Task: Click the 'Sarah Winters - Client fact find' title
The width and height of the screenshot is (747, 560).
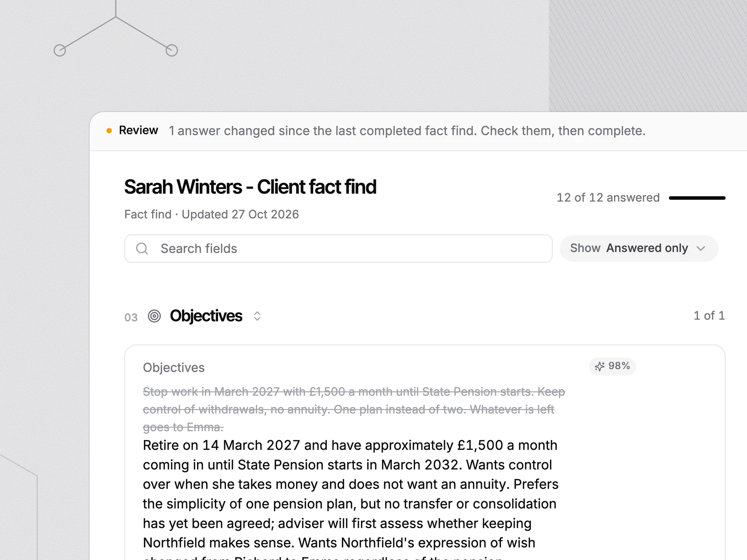Action: tap(250, 187)
